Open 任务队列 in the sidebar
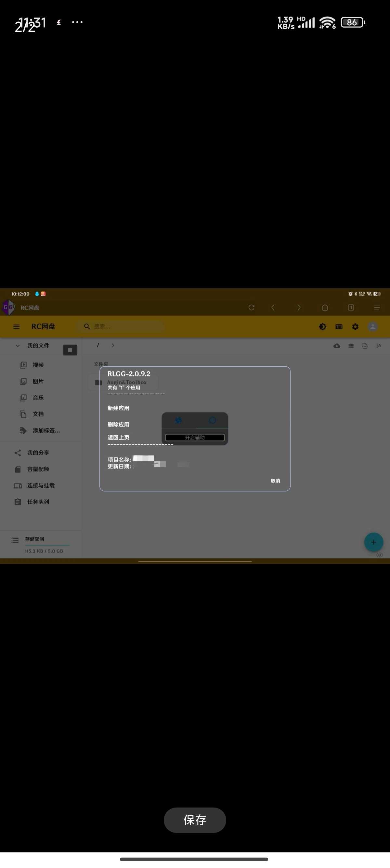390x868 pixels. pos(38,502)
